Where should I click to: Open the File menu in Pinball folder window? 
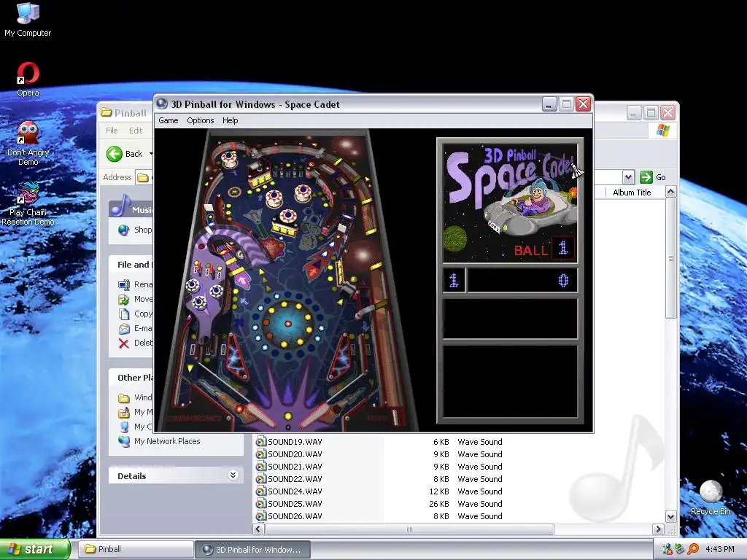tap(112, 131)
